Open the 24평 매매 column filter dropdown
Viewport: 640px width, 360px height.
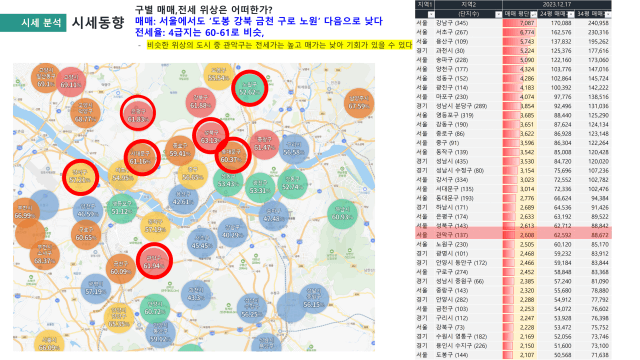point(571,14)
